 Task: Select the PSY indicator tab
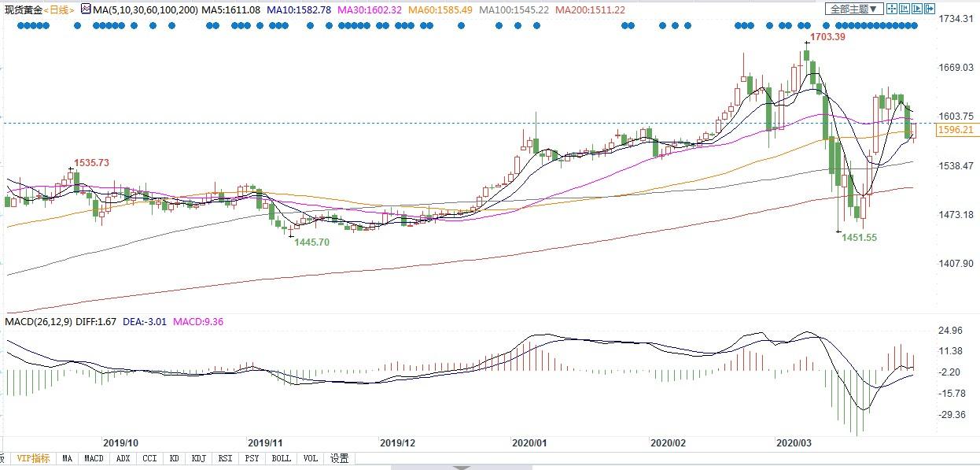click(x=252, y=458)
